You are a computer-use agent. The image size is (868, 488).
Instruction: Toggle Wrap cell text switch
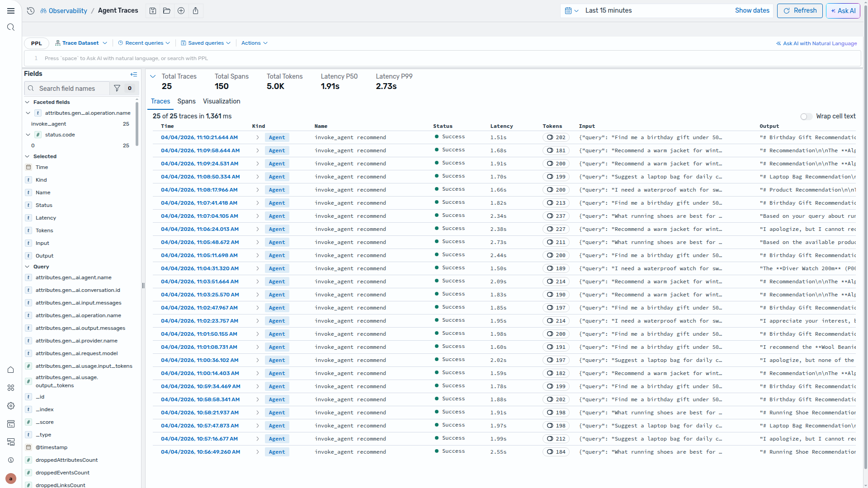point(806,117)
